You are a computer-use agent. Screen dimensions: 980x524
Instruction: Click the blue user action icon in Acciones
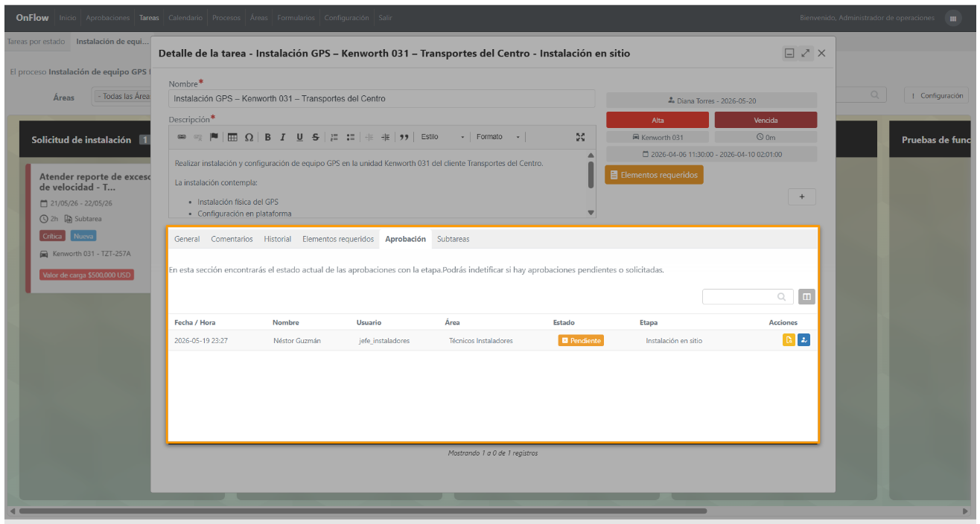point(804,340)
